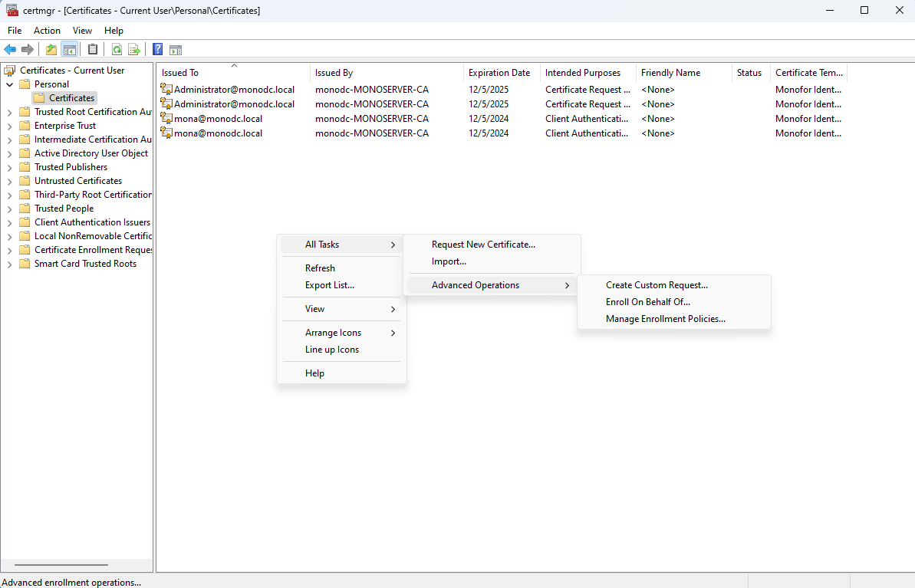The width and height of the screenshot is (915, 588).
Task: Click the tree pane horizontal scrollbar
Action: coord(63,565)
